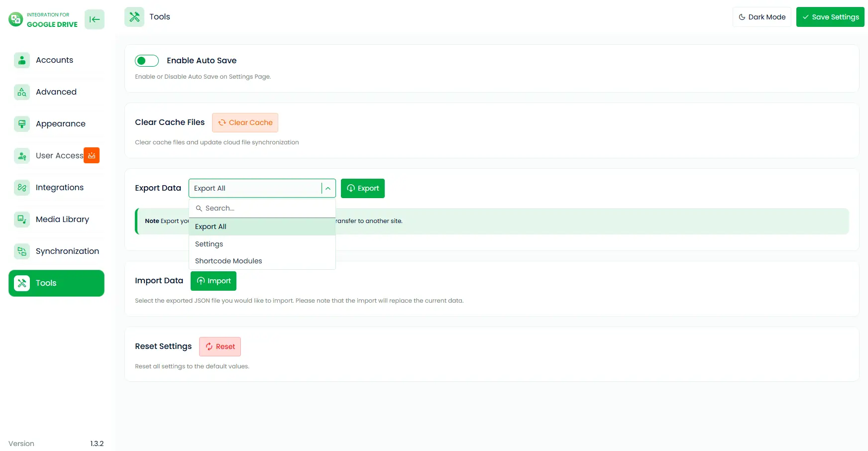Toggle Dark Mode
868x451 pixels.
click(x=761, y=16)
